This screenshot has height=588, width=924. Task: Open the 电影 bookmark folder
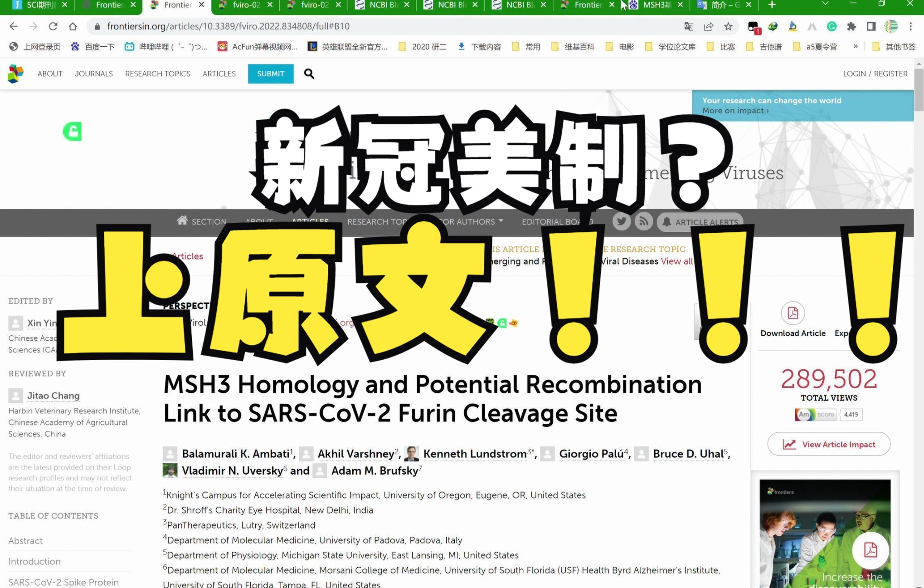point(620,46)
